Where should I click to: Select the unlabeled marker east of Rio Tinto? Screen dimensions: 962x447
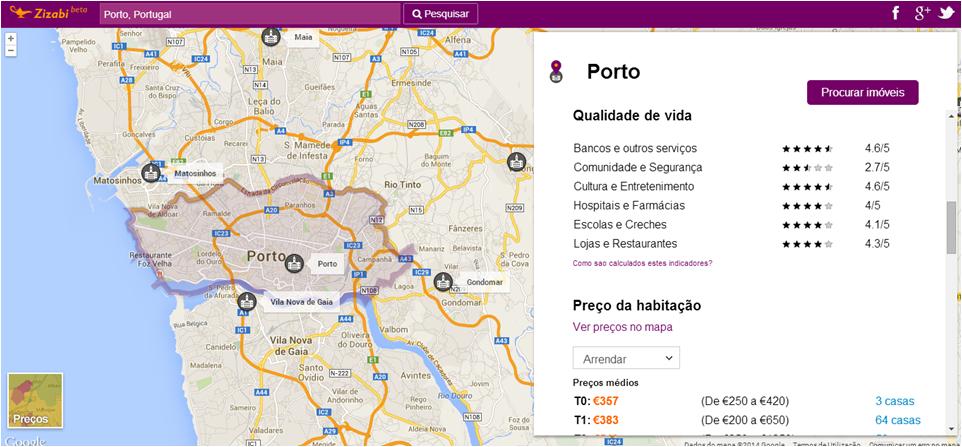pyautogui.click(x=517, y=162)
